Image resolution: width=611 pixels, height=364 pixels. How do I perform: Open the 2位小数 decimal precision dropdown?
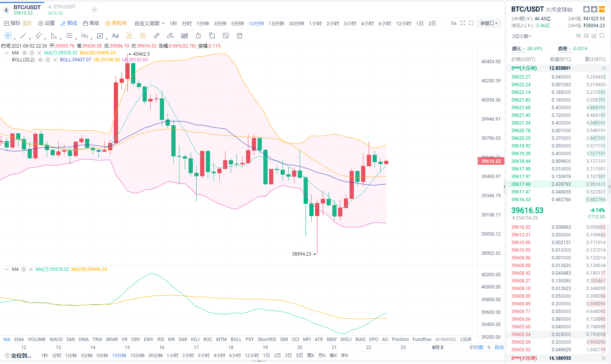(522, 36)
